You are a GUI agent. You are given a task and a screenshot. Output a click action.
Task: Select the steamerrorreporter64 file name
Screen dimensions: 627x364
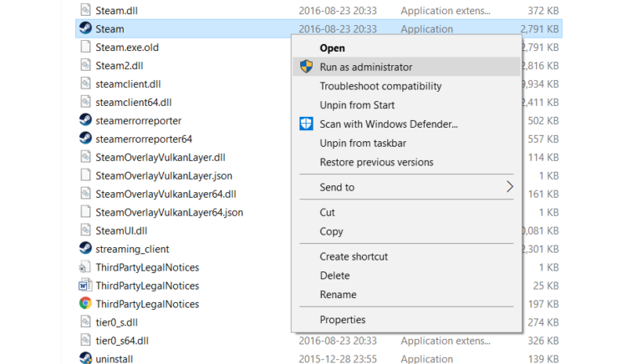144,139
